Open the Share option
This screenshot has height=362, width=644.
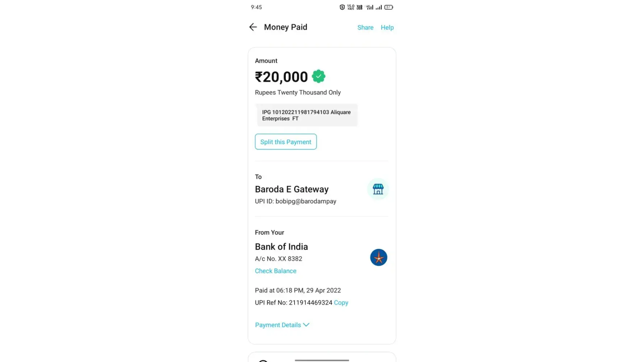tap(365, 28)
